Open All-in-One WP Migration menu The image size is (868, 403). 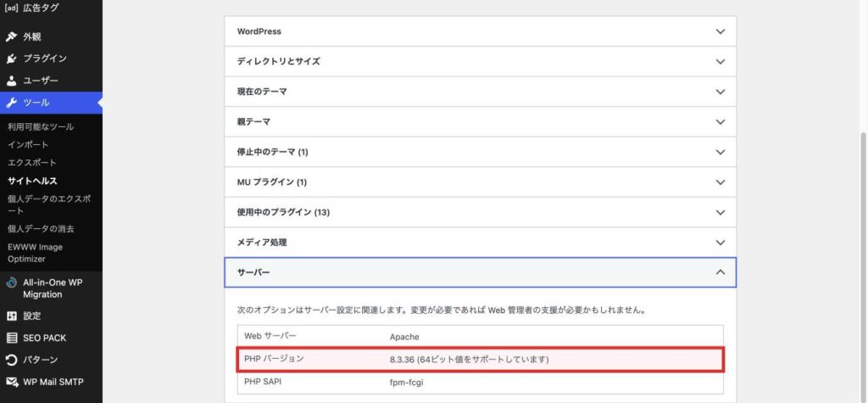[x=51, y=288]
